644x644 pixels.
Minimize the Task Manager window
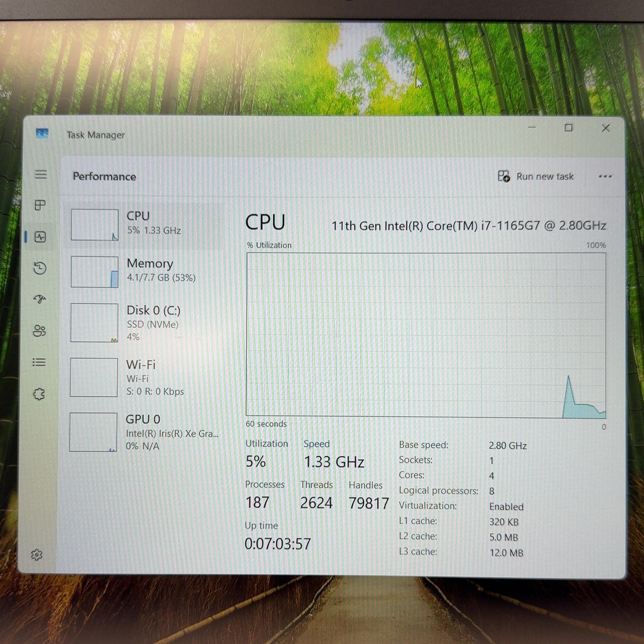pos(532,128)
